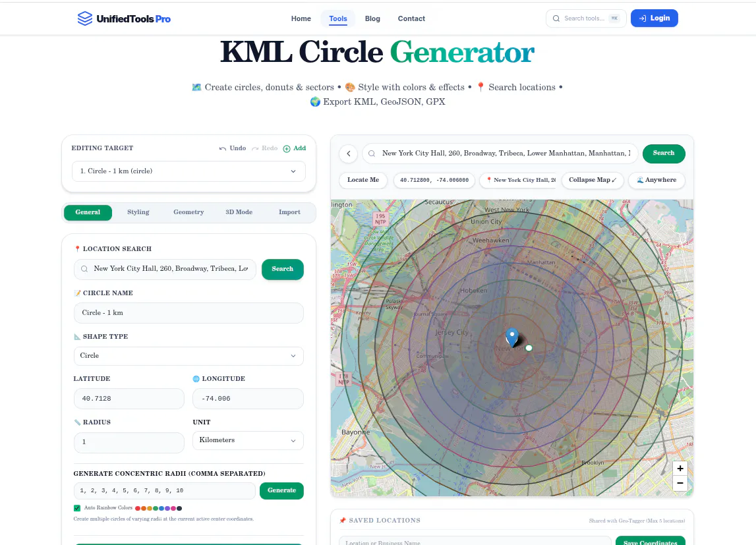
Task: Click the back chevron beside map search
Action: 349,154
